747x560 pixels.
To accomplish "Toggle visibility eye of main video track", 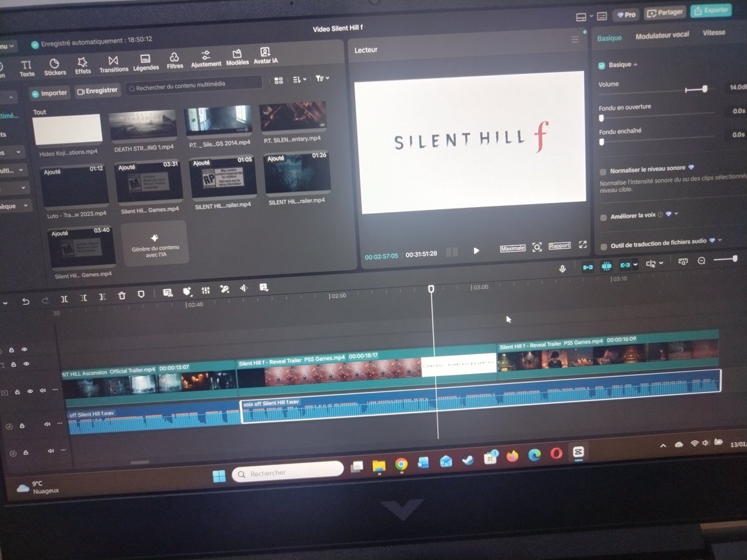I will click(x=30, y=391).
